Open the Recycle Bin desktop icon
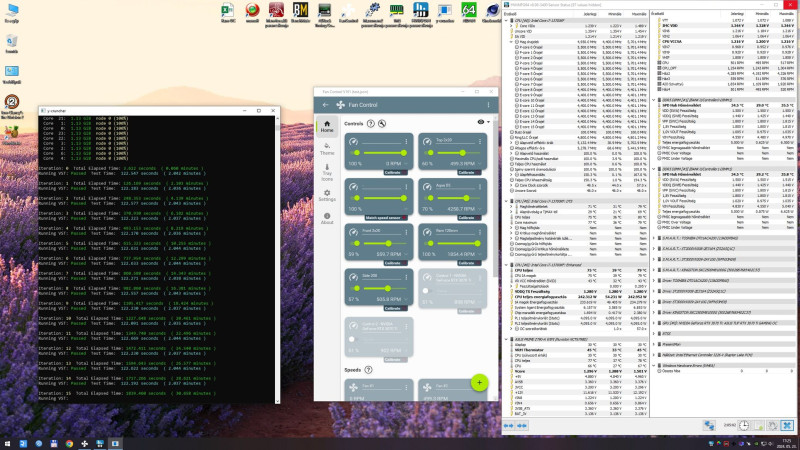This screenshot has height=450, width=800. coord(12,43)
